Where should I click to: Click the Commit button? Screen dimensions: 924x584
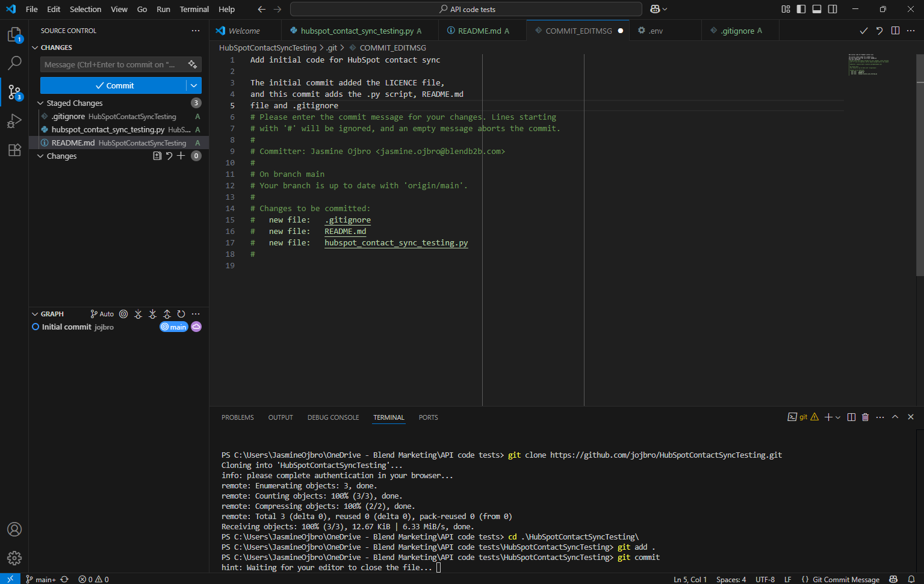point(114,85)
